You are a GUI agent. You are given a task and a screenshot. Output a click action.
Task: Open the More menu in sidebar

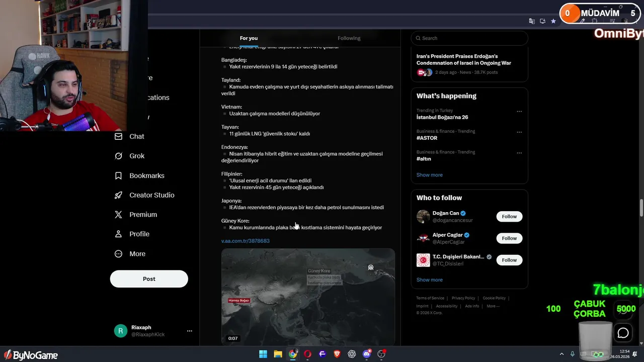pyautogui.click(x=130, y=254)
